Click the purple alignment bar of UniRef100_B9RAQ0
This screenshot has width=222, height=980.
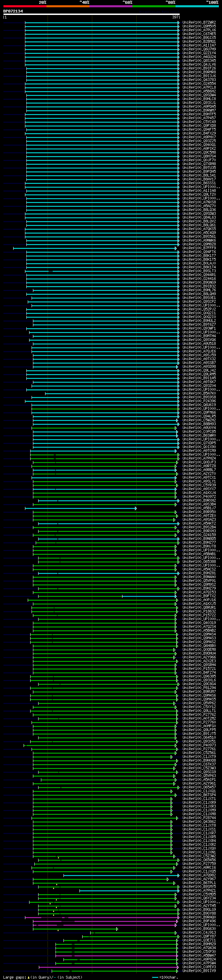102,918
